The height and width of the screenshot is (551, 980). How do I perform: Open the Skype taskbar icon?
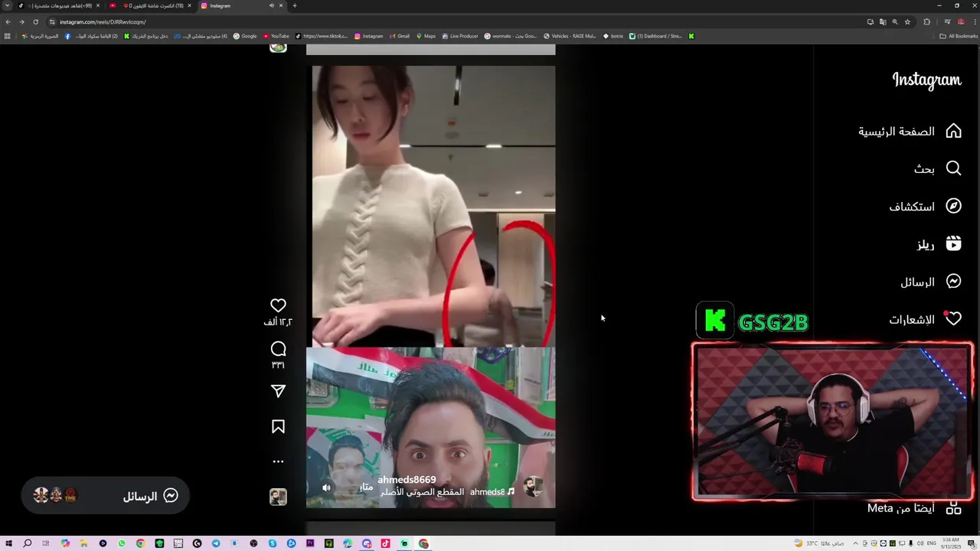(x=273, y=543)
